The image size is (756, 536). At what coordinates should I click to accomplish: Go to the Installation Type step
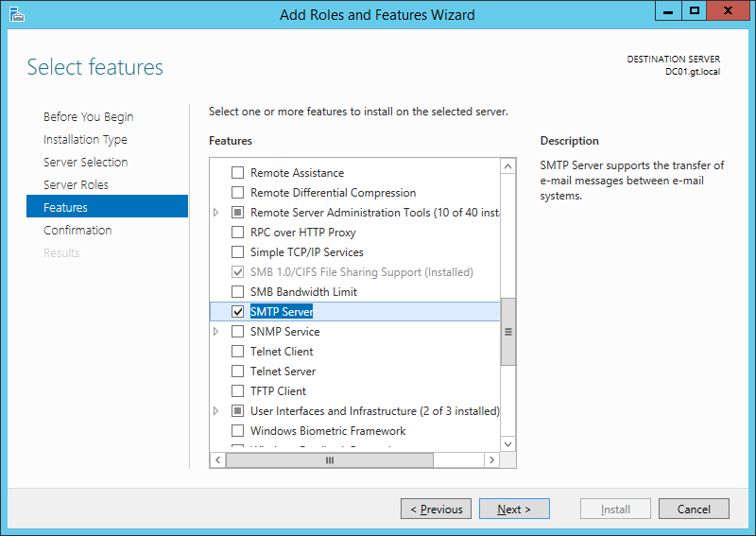(x=85, y=139)
